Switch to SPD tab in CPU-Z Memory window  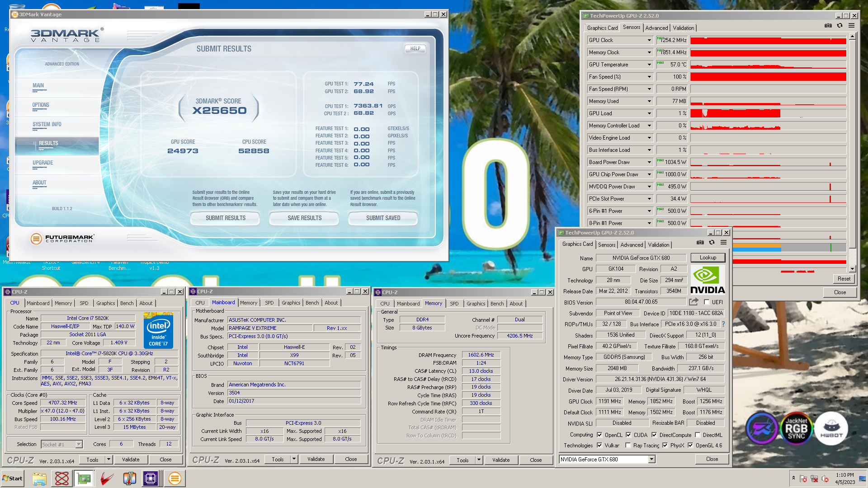[454, 304]
